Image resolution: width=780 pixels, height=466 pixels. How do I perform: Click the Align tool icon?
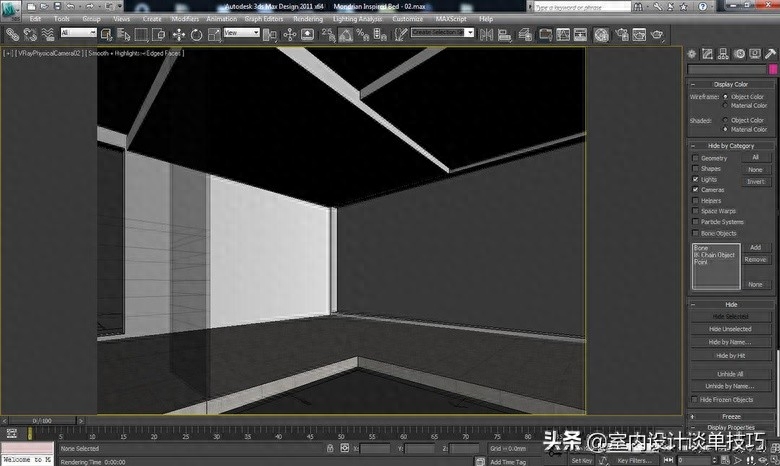tap(504, 35)
